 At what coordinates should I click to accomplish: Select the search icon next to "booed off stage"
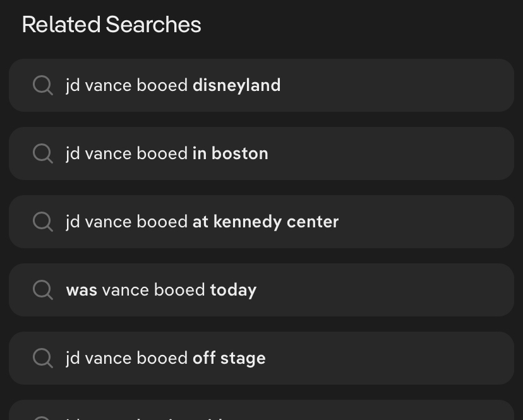pyautogui.click(x=42, y=358)
